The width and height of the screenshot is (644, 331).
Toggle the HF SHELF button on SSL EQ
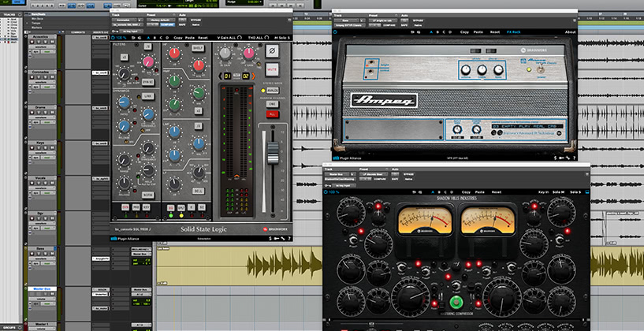(x=198, y=48)
